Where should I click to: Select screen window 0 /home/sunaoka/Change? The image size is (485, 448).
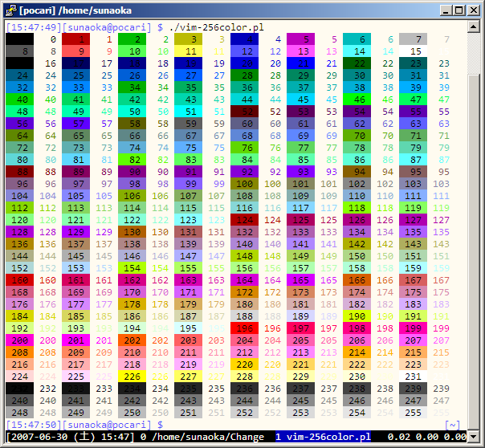(202, 437)
